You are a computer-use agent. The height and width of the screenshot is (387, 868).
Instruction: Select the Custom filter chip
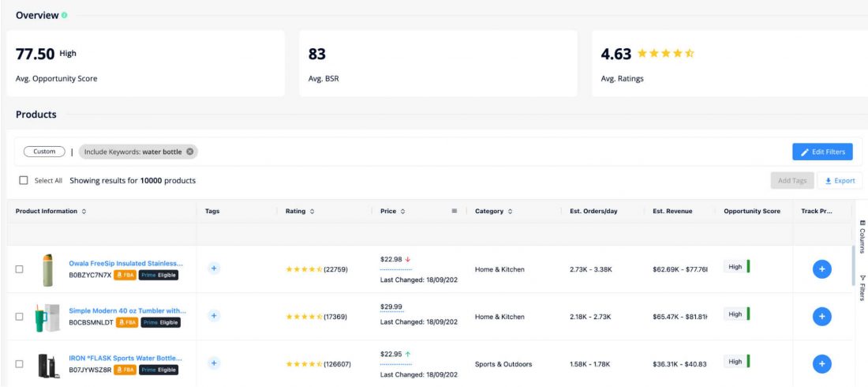44,152
